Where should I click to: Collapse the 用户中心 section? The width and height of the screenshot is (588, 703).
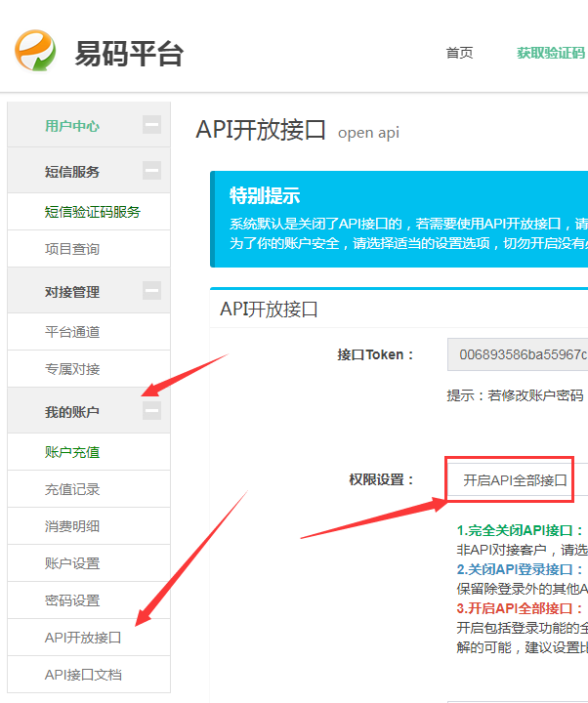pos(151,125)
